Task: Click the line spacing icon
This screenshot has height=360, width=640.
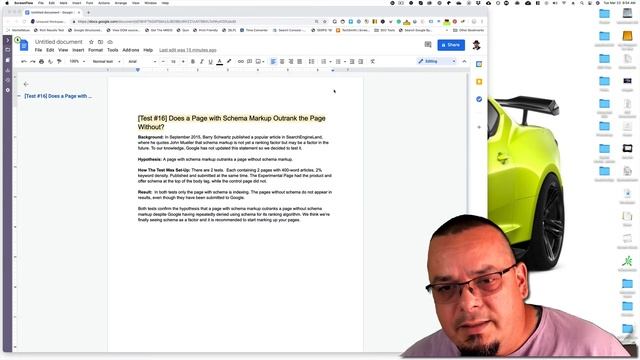Action: [x=311, y=61]
